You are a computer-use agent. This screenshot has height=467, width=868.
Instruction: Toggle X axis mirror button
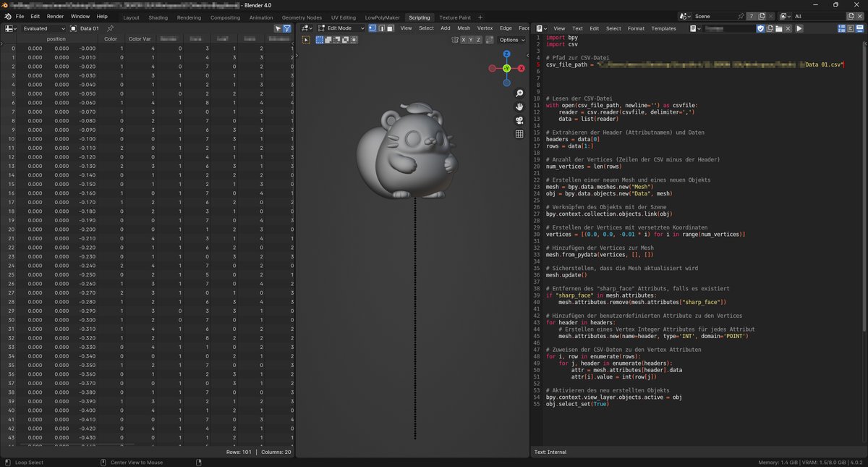464,40
